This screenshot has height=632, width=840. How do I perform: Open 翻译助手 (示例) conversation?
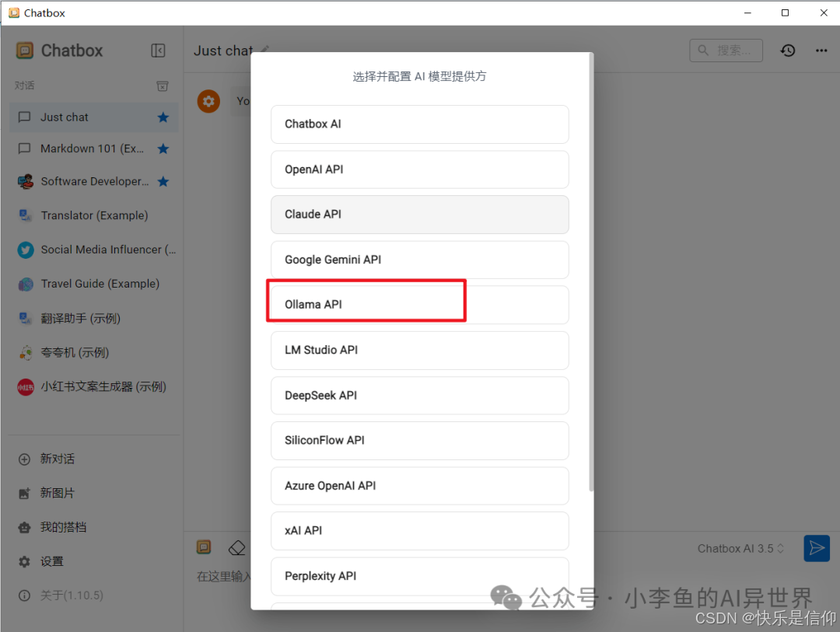94,319
